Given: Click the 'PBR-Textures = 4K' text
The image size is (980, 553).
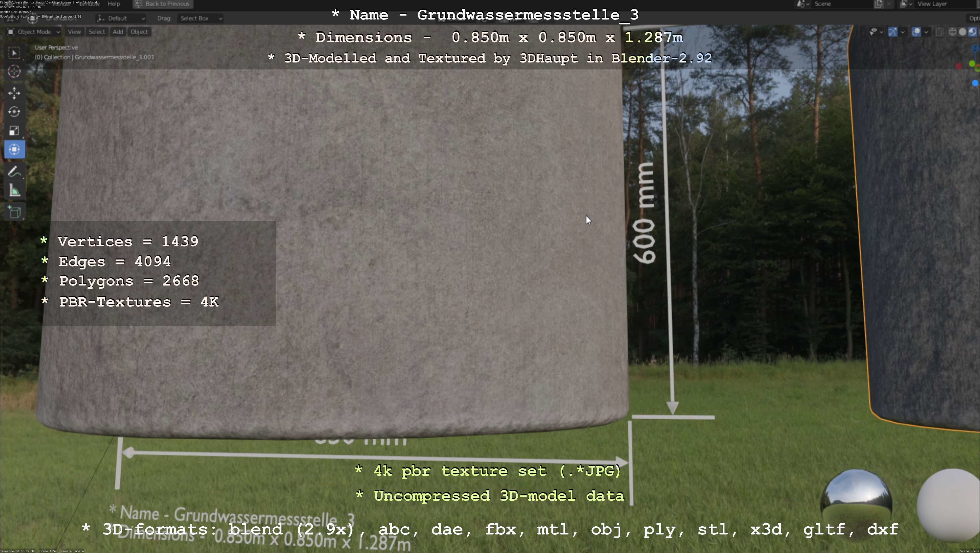Looking at the screenshot, I should point(139,302).
